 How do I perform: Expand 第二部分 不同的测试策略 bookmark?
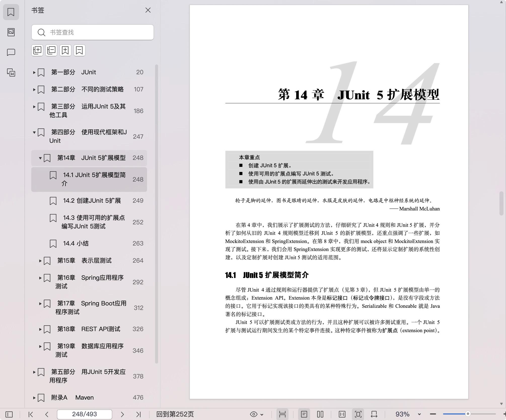click(x=34, y=90)
